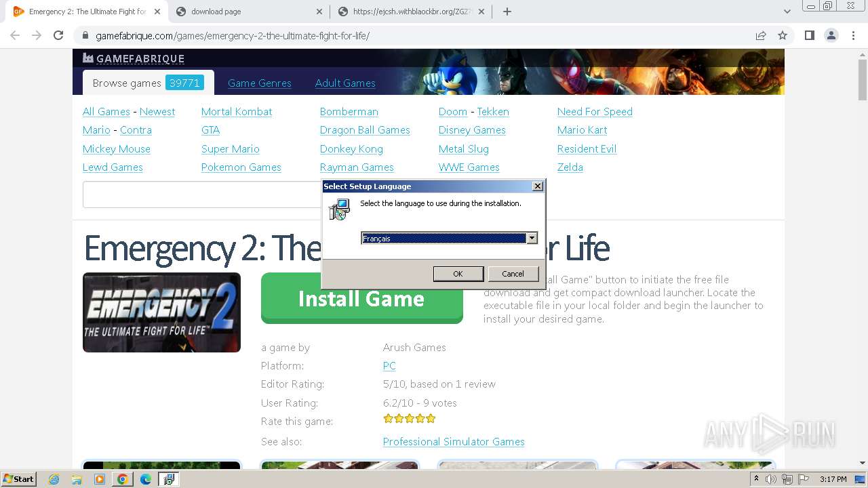Viewport: 868px width, 488px height.
Task: Open the Zelda link
Action: (570, 167)
